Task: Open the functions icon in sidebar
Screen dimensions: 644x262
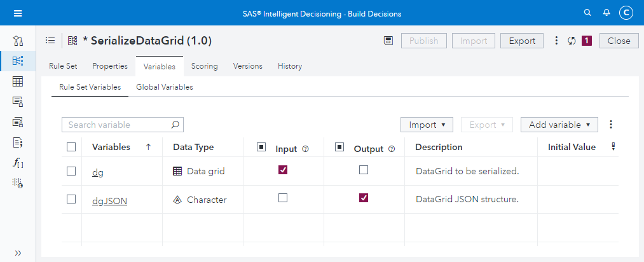Action: (18, 163)
